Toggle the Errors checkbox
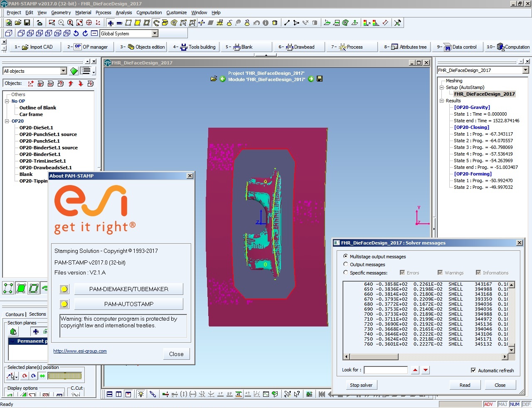 pos(402,272)
